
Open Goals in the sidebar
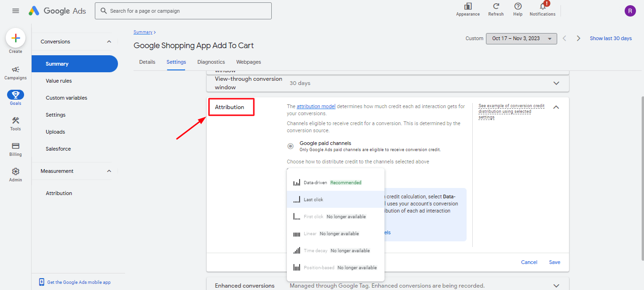[16, 98]
